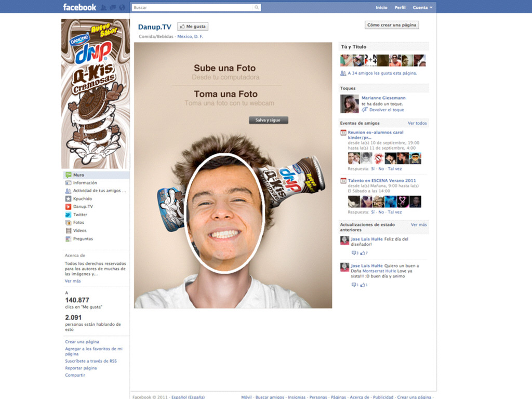Viewport: 532px width, 399px height.
Task: Click the Preguntas icon in sidebar
Action: (68, 238)
